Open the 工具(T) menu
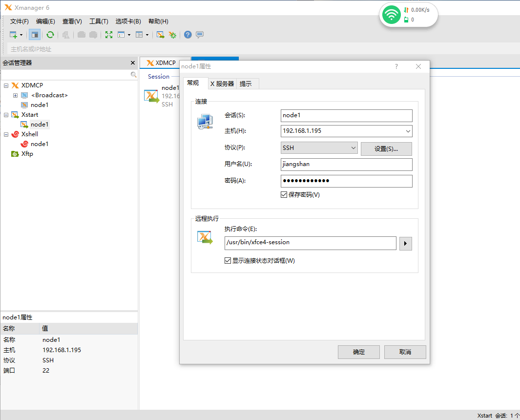Viewport: 520px width, 420px height. (x=99, y=21)
